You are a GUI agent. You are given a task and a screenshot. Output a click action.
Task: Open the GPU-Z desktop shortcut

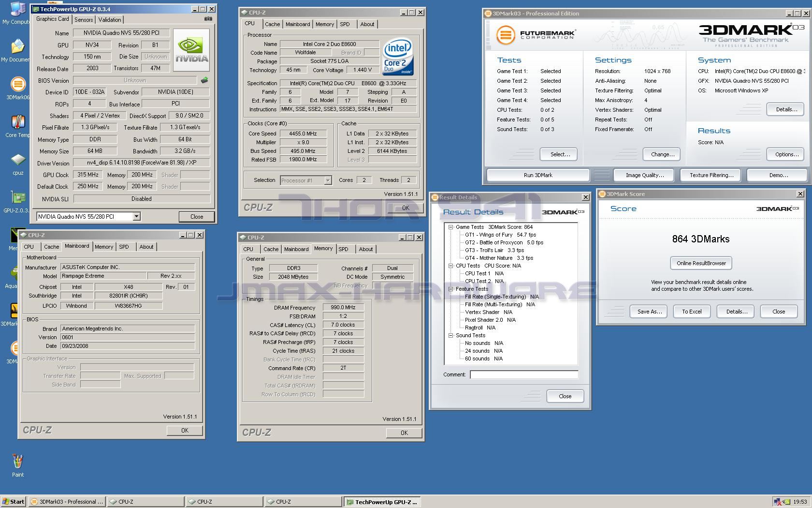click(16, 202)
